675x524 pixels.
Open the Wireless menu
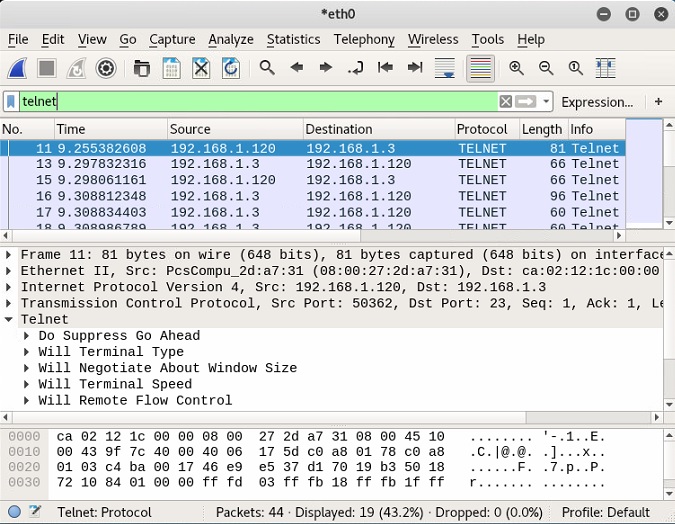[433, 39]
